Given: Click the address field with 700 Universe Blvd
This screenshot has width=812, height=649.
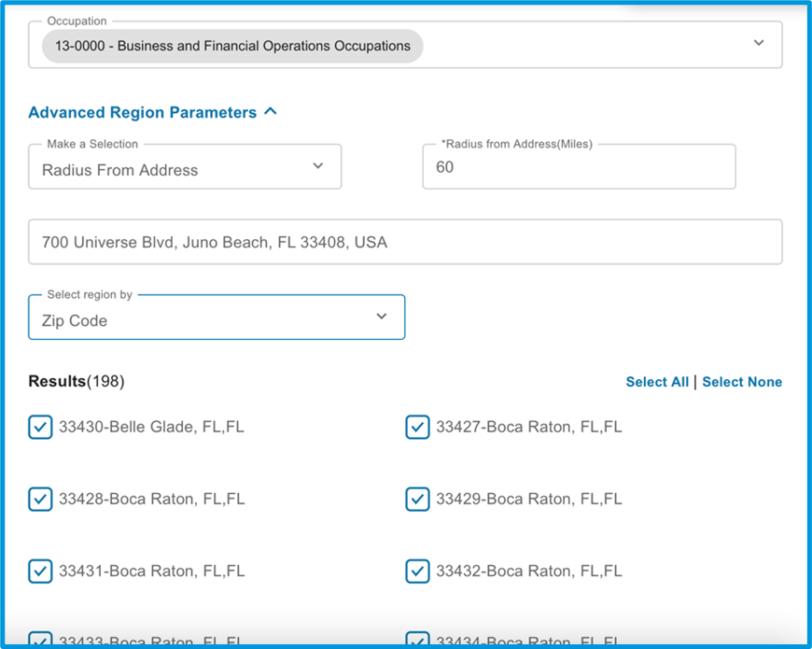Looking at the screenshot, I should (405, 242).
